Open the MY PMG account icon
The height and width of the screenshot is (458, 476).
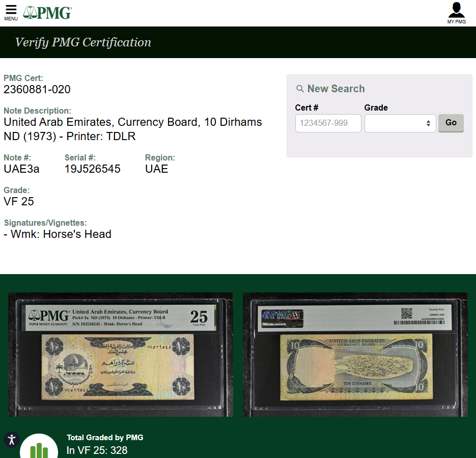[456, 13]
